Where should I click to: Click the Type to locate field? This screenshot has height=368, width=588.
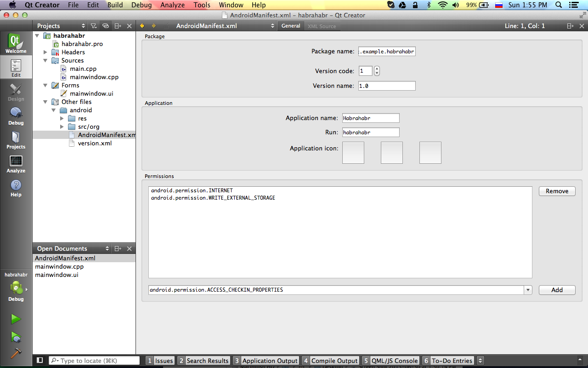click(94, 361)
